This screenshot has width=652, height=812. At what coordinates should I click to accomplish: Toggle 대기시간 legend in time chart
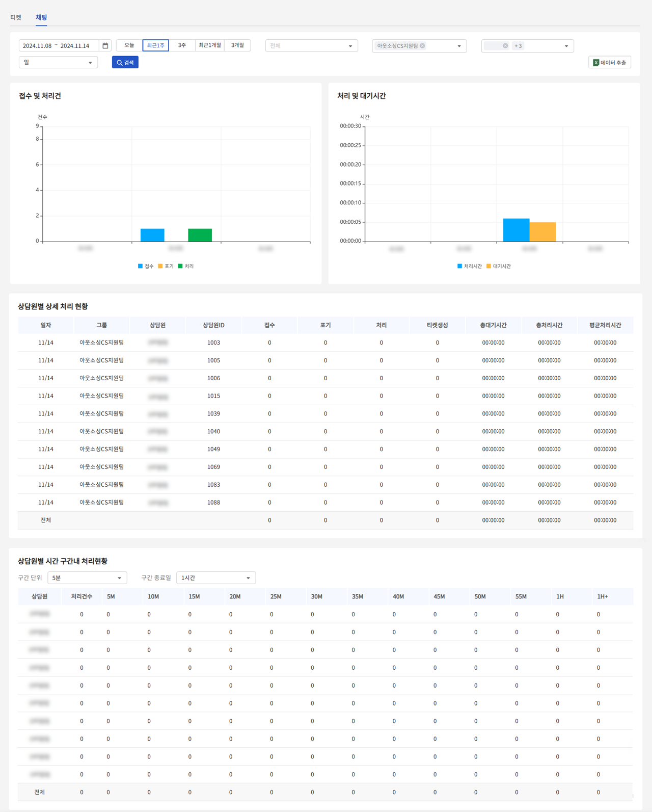(x=498, y=266)
